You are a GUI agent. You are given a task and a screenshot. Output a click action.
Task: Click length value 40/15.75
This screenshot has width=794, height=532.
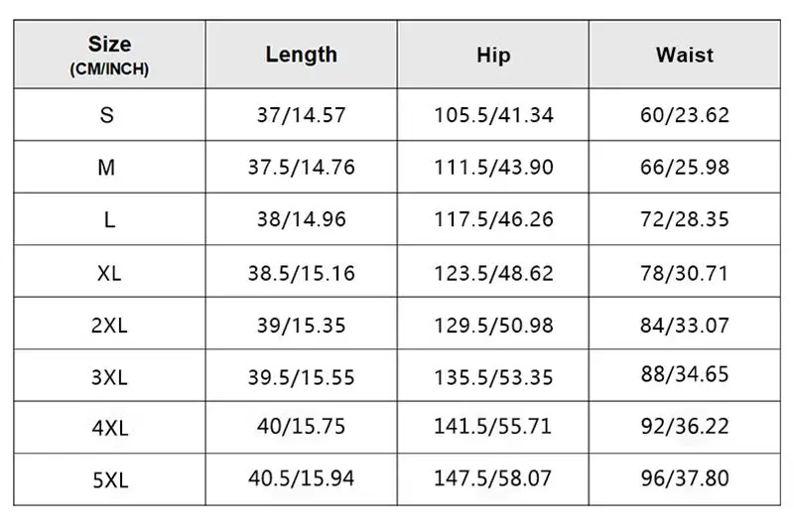(x=301, y=427)
